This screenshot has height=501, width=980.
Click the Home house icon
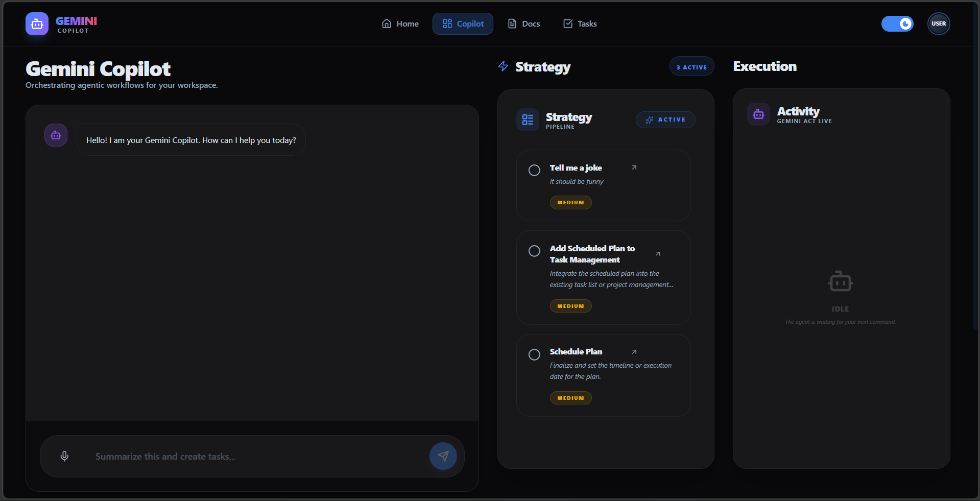(387, 23)
